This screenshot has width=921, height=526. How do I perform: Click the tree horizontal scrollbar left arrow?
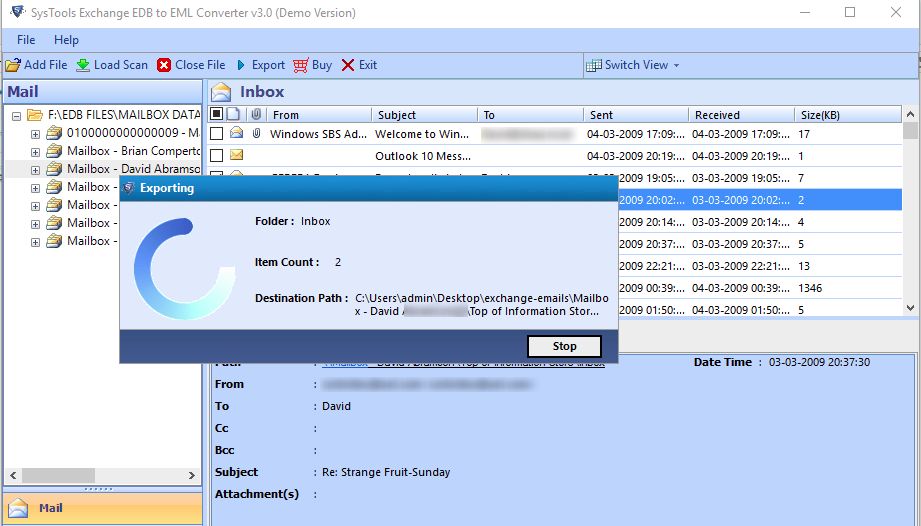13,475
